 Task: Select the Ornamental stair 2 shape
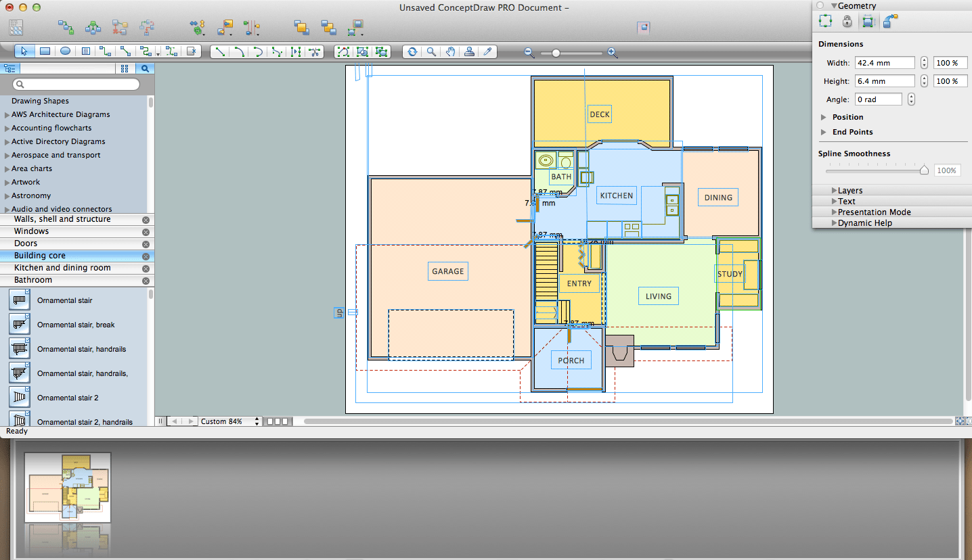tap(68, 398)
